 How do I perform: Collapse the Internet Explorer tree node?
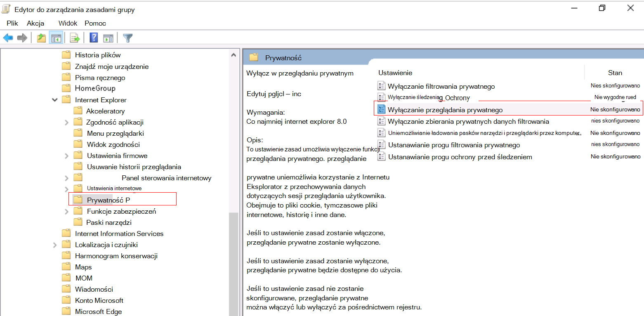click(55, 99)
